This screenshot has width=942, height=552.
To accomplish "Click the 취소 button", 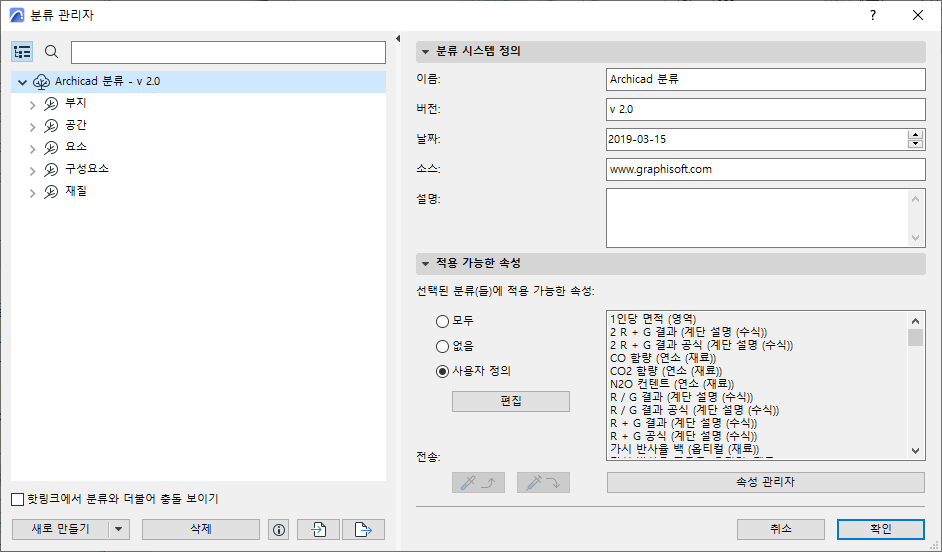I will (781, 530).
